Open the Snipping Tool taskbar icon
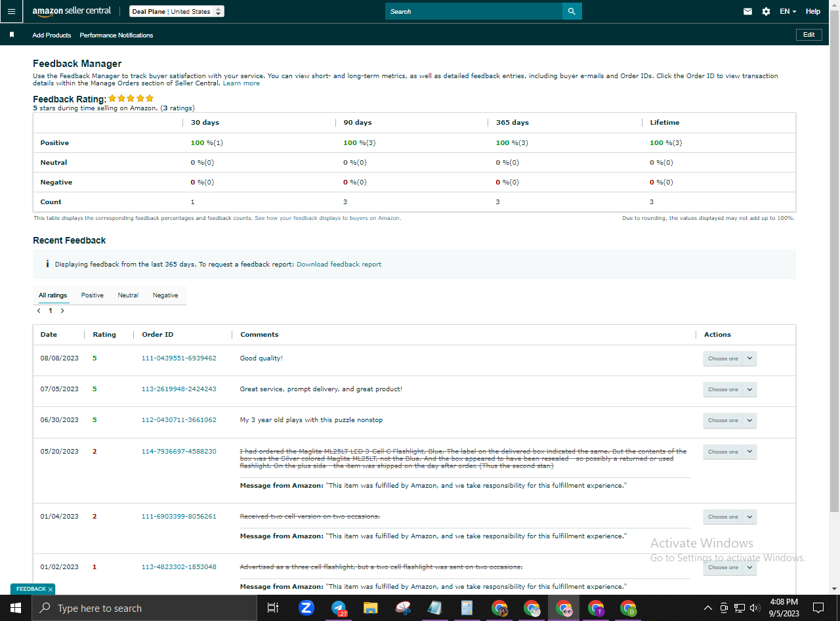Screen dimensions: 840x621 403,608
